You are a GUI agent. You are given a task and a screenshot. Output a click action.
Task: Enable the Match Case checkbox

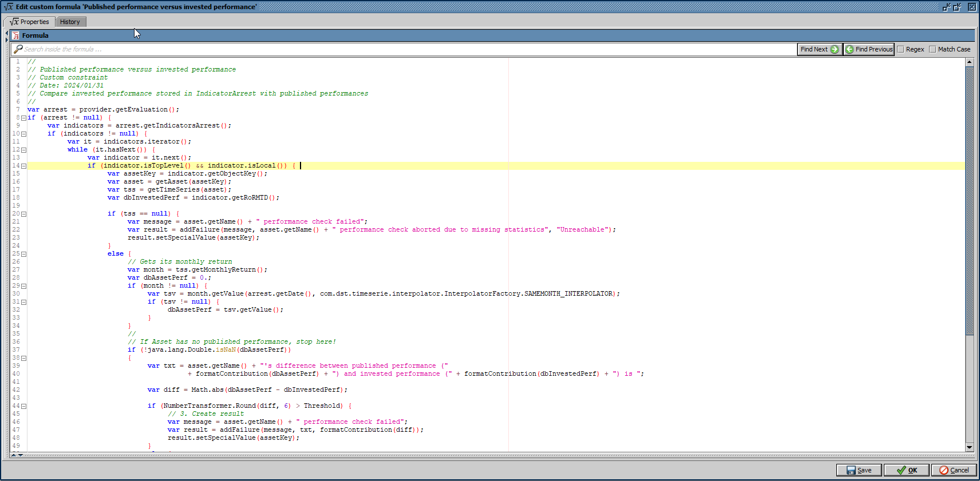[x=933, y=49]
